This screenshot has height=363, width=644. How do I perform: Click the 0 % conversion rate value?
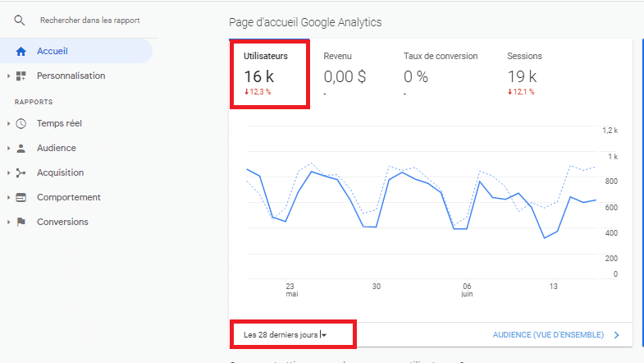click(416, 76)
